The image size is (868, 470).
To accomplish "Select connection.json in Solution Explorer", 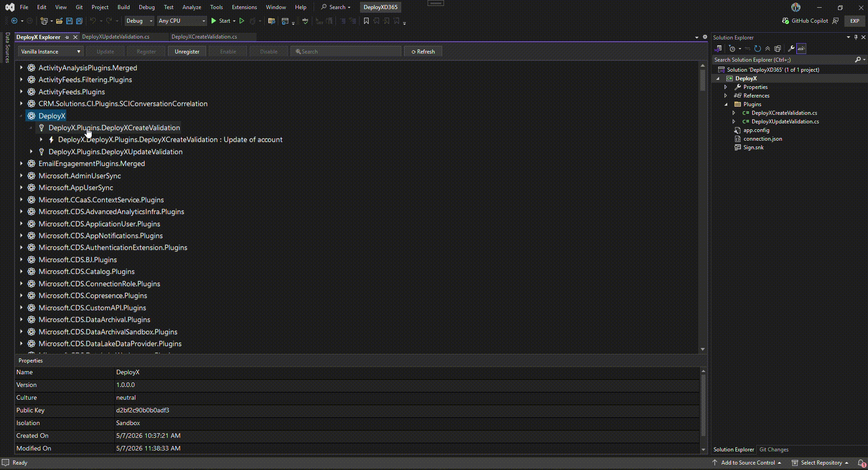I will point(763,139).
